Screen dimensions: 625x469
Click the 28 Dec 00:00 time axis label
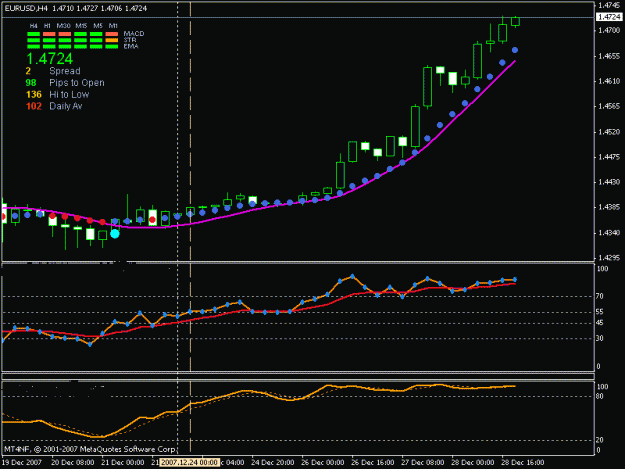473,463
